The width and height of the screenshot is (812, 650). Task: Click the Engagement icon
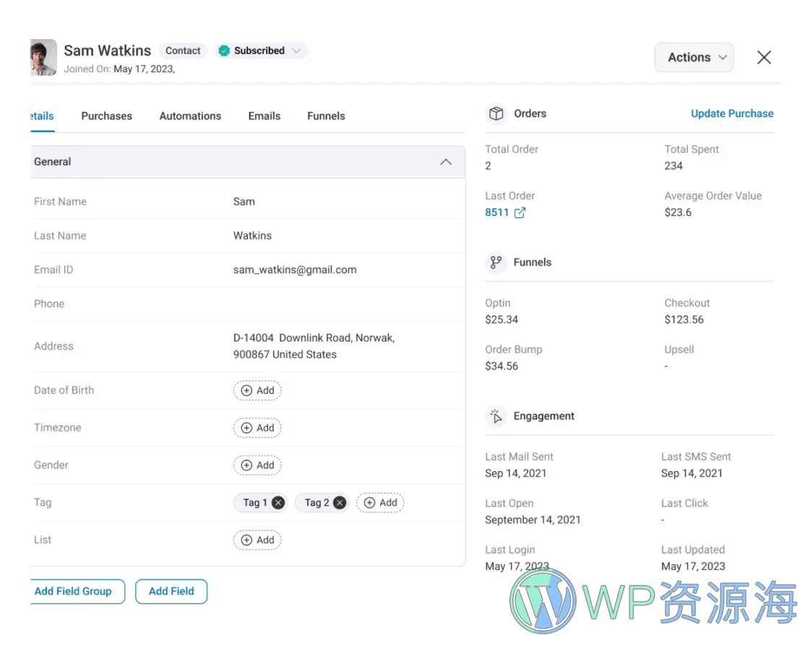[x=496, y=416]
